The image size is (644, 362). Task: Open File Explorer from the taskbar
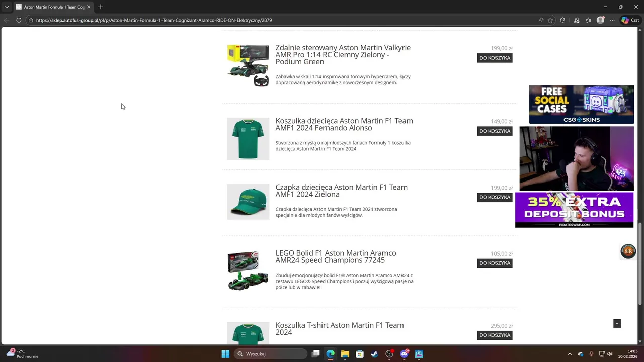tap(345, 354)
